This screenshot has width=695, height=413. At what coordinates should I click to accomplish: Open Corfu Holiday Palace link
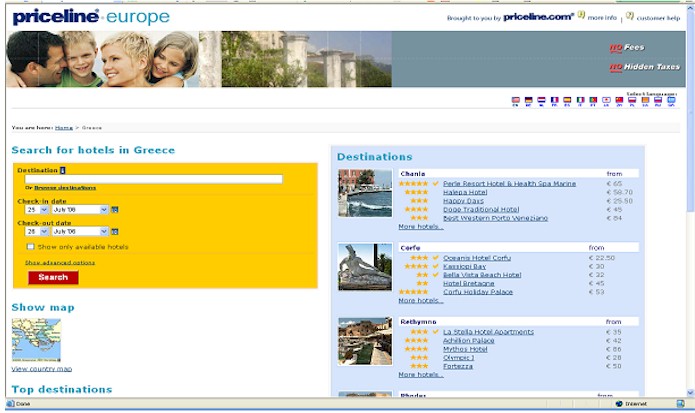pos(478,292)
